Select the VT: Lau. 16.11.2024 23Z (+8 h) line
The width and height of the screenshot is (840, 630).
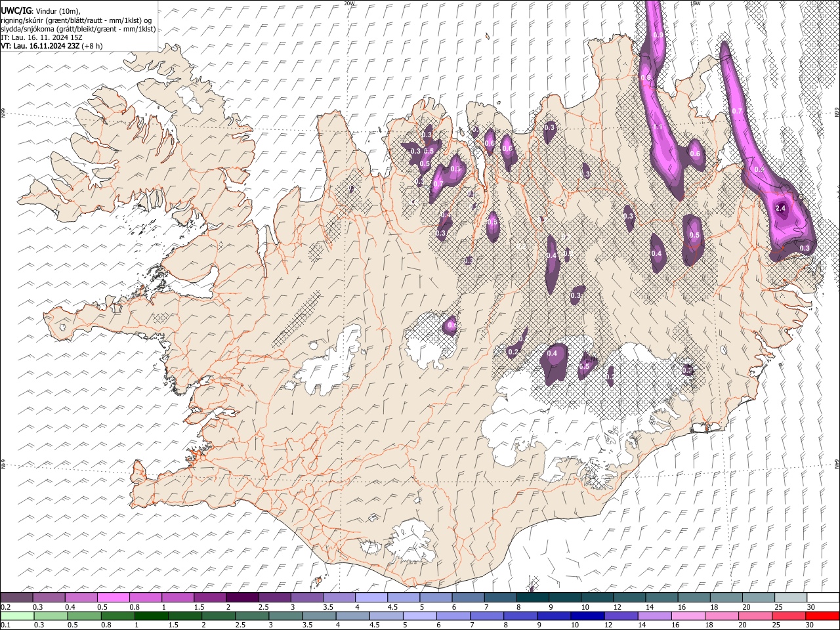pyautogui.click(x=52, y=46)
